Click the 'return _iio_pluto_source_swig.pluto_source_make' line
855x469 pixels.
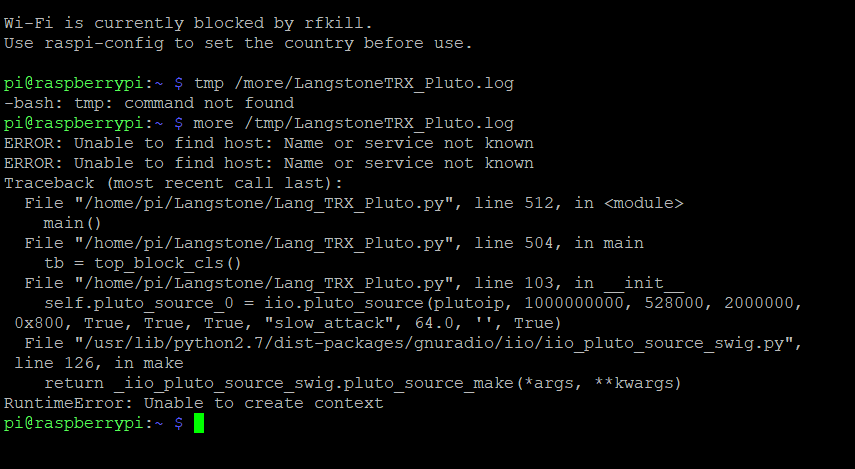point(363,383)
